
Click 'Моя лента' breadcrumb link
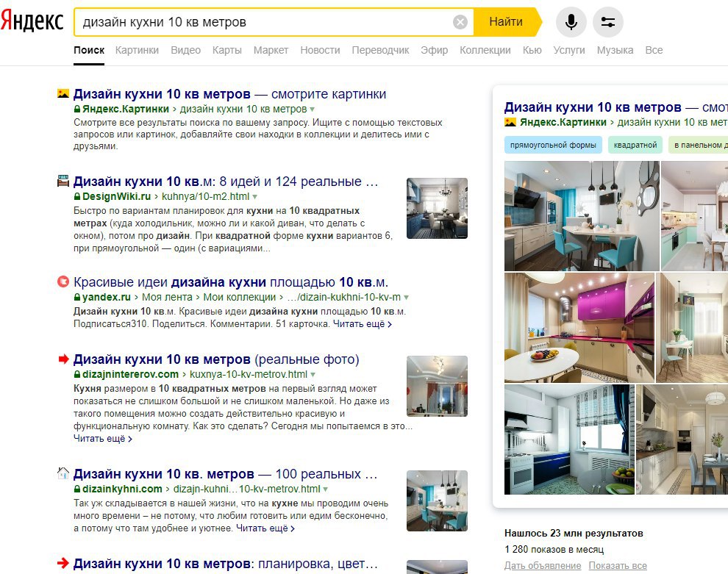pos(167,297)
